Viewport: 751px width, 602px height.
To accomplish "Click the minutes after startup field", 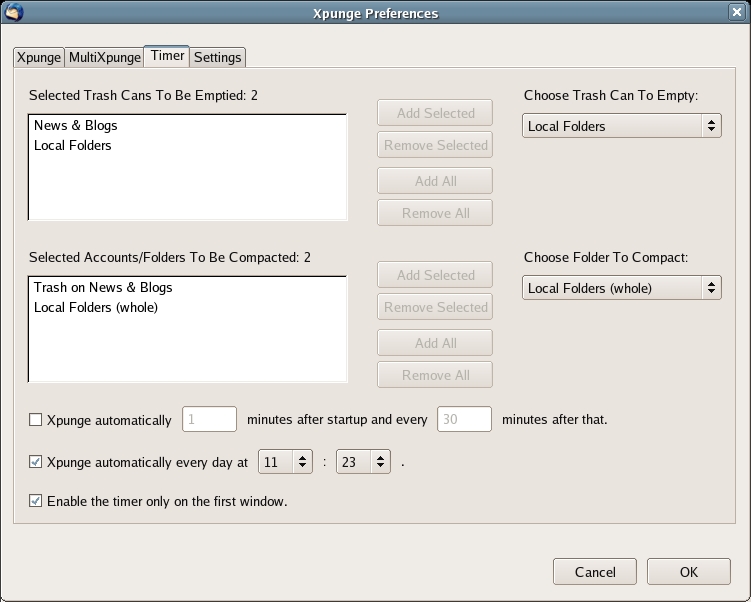I will (x=209, y=419).
